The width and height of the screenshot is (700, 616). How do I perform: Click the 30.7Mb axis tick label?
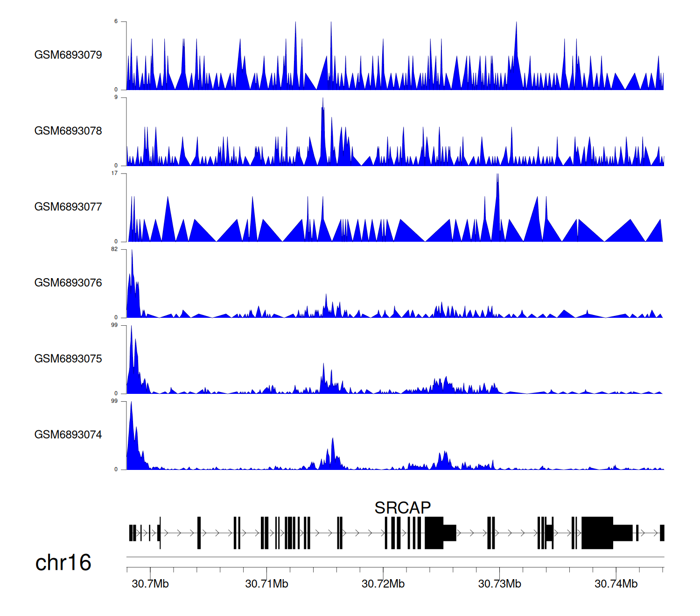150,584
